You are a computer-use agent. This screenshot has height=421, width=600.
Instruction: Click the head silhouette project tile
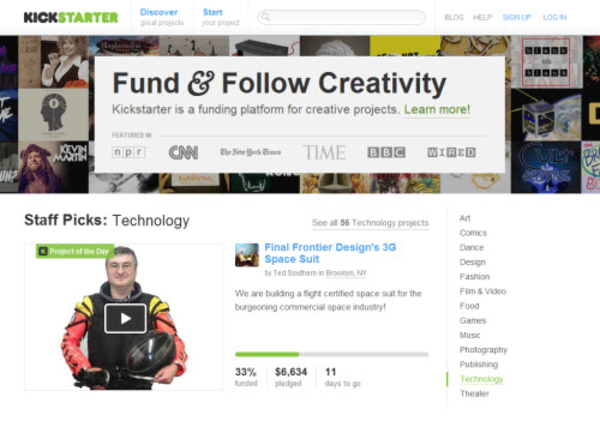click(x=53, y=115)
